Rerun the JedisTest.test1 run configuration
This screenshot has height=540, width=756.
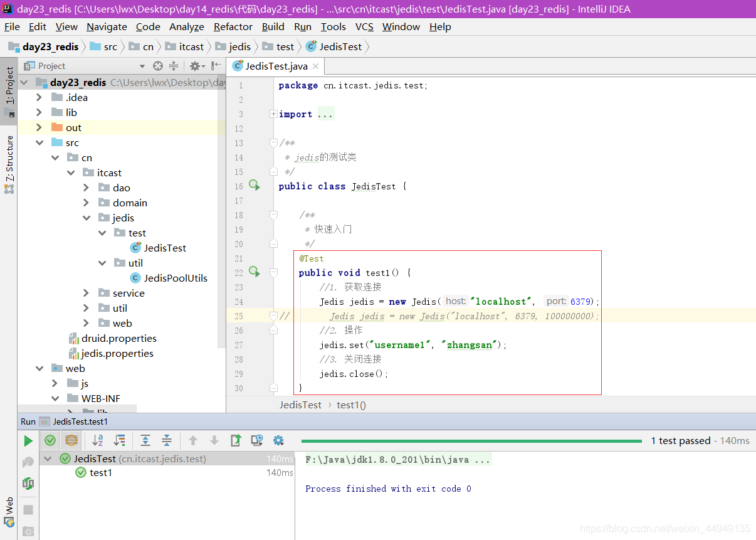(x=28, y=440)
